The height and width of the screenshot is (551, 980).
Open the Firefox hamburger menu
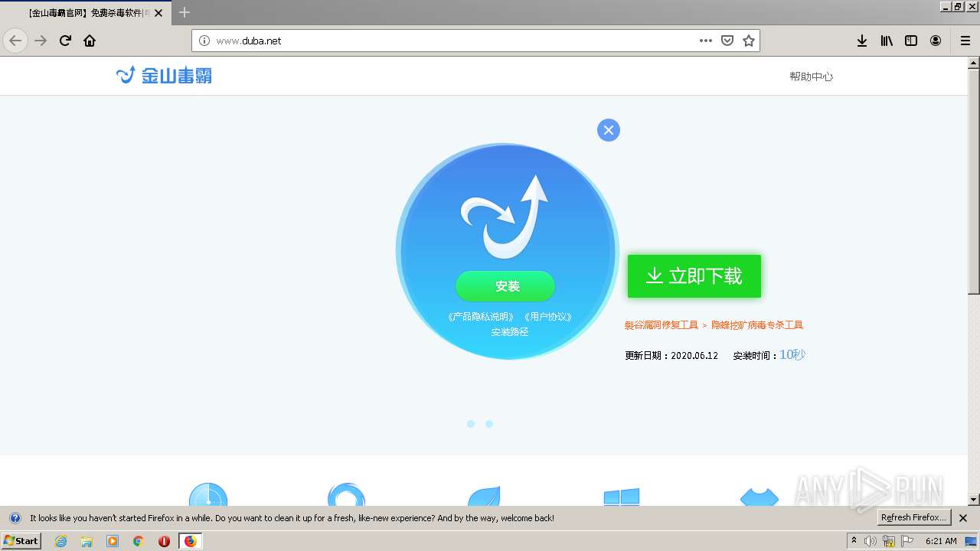point(965,41)
